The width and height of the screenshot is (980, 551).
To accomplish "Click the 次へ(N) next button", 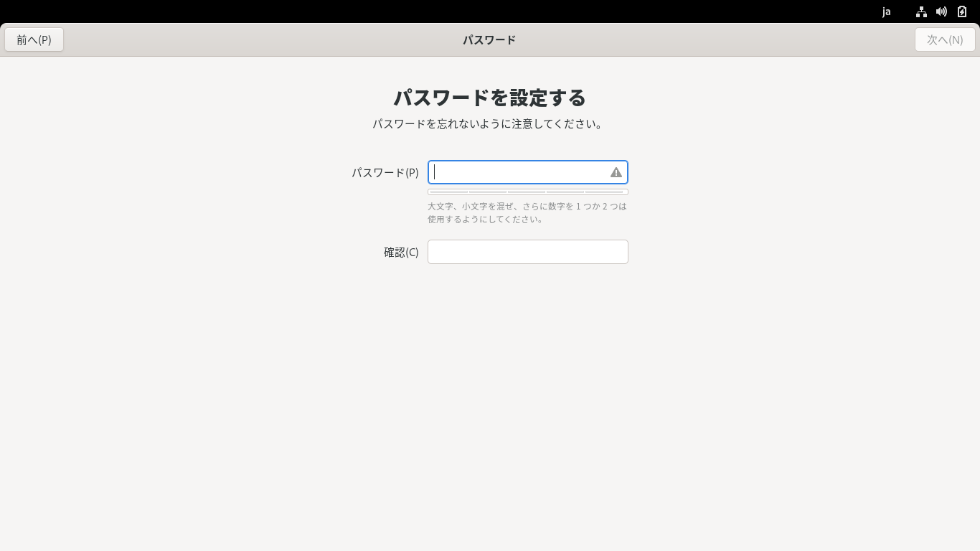I will coord(945,39).
